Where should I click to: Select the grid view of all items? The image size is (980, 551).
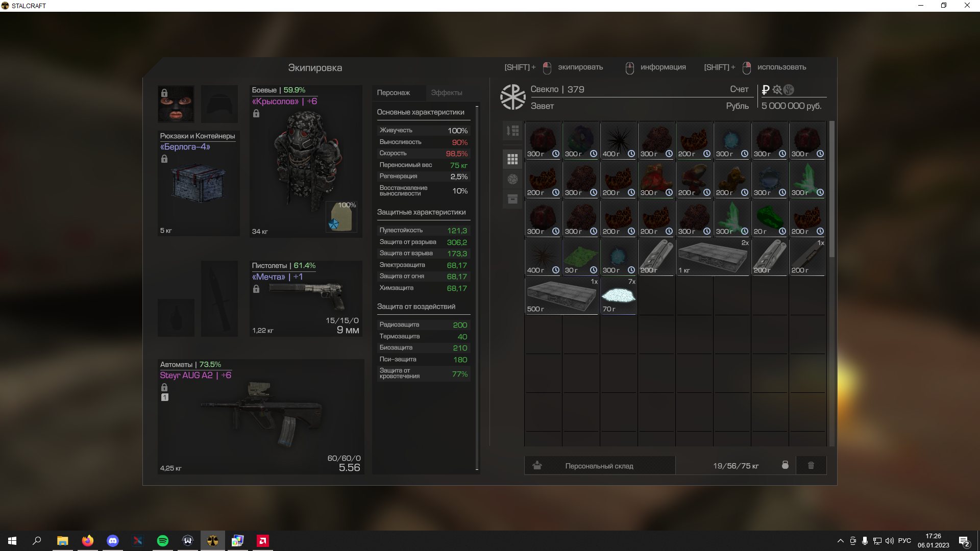pyautogui.click(x=512, y=160)
